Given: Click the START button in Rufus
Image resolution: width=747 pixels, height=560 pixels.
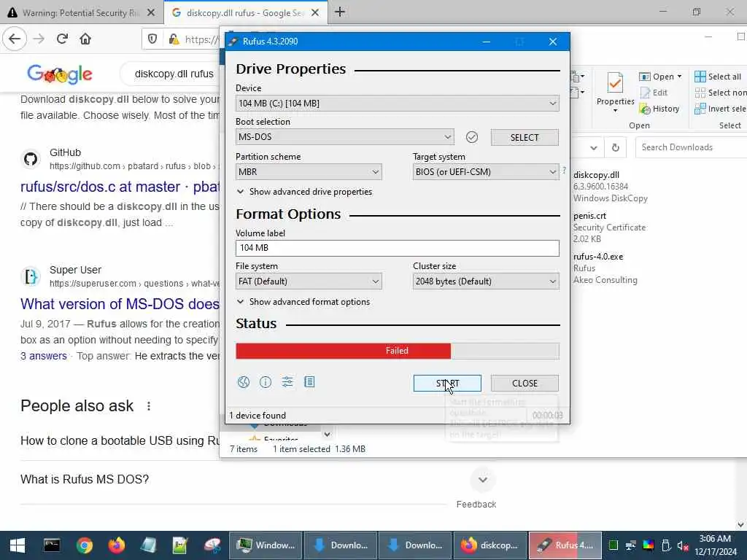Looking at the screenshot, I should coord(447,384).
